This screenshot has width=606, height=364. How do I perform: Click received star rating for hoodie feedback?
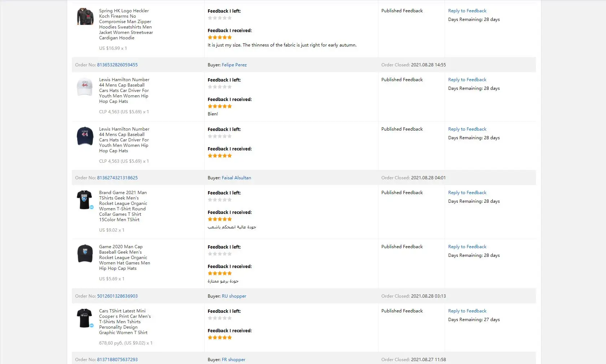(x=220, y=38)
